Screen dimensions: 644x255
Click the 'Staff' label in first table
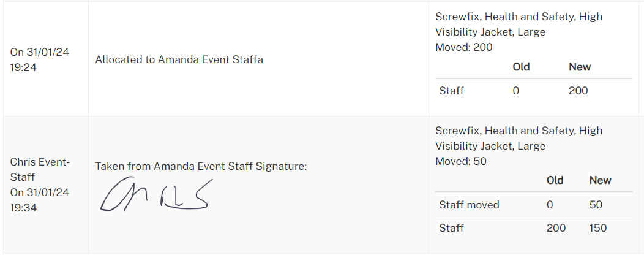coord(451,91)
